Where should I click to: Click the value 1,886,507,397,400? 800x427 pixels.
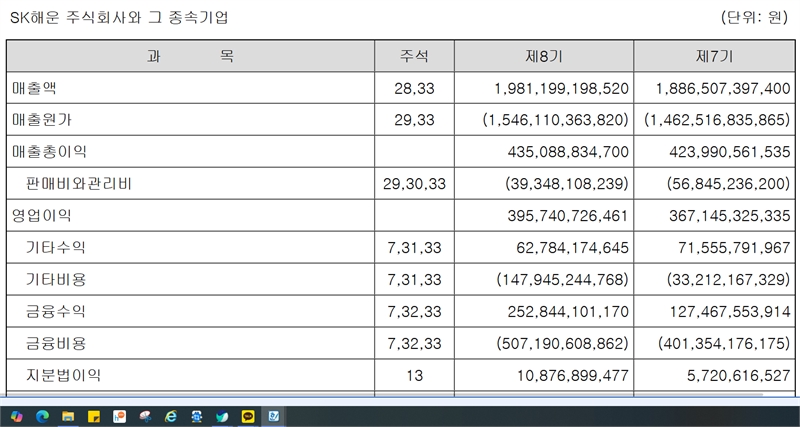pos(722,89)
